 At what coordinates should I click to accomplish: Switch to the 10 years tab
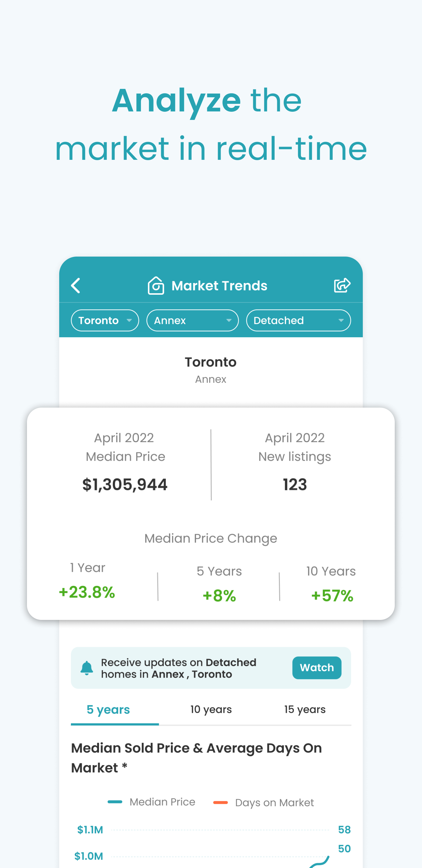coord(211,709)
